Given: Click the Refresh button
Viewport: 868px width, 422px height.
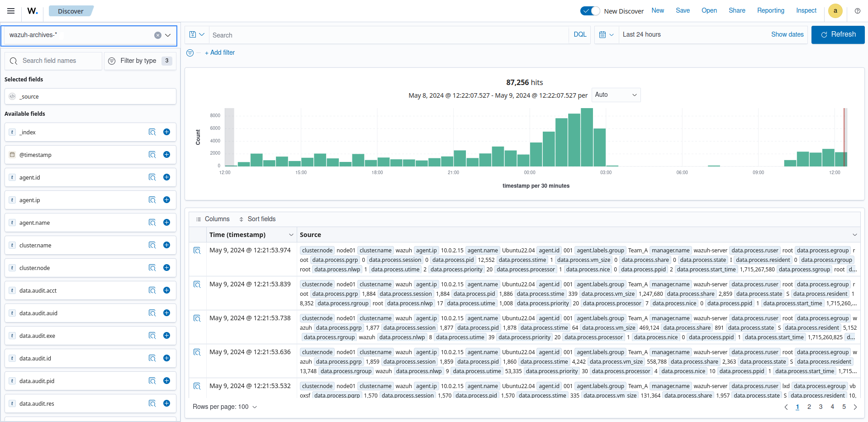Looking at the screenshot, I should coord(838,35).
